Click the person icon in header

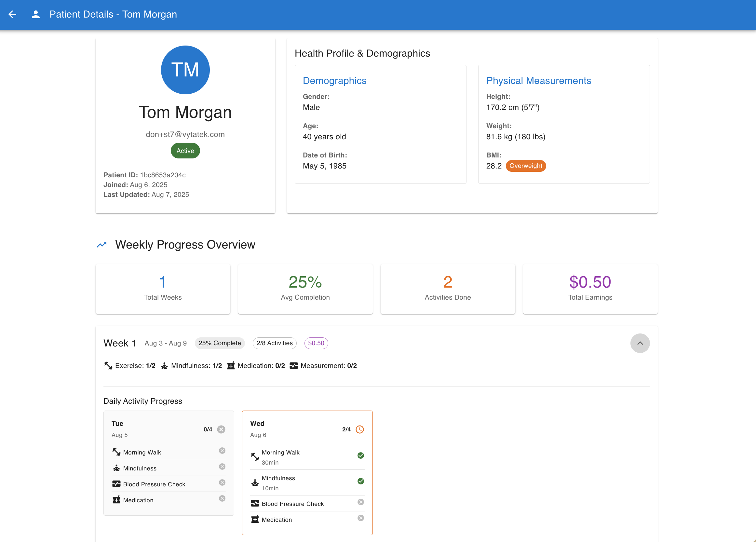point(36,14)
